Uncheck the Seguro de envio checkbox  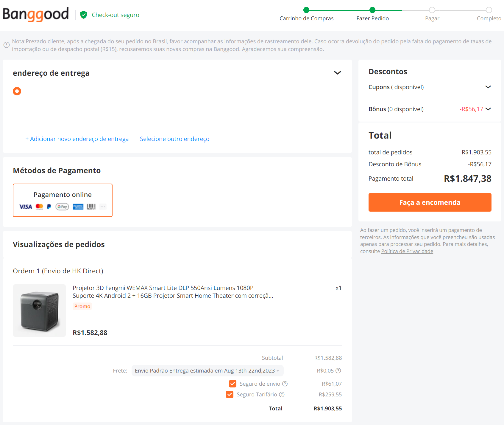coord(233,384)
